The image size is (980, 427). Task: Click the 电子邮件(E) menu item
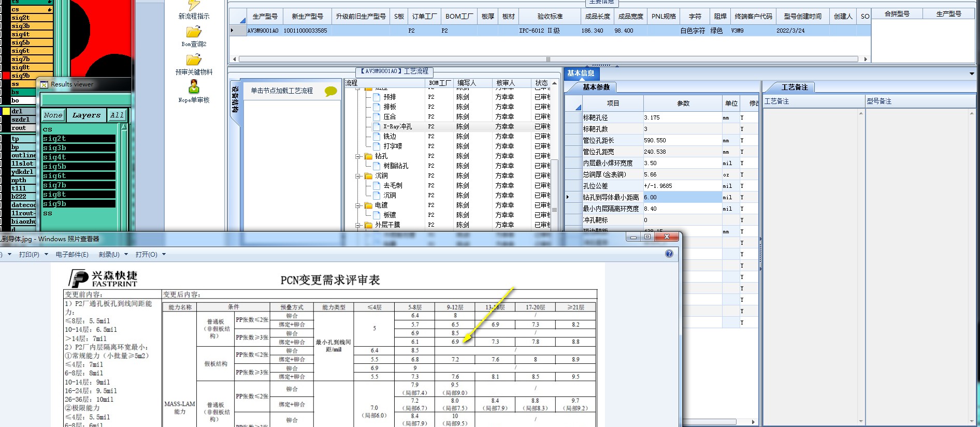point(72,255)
